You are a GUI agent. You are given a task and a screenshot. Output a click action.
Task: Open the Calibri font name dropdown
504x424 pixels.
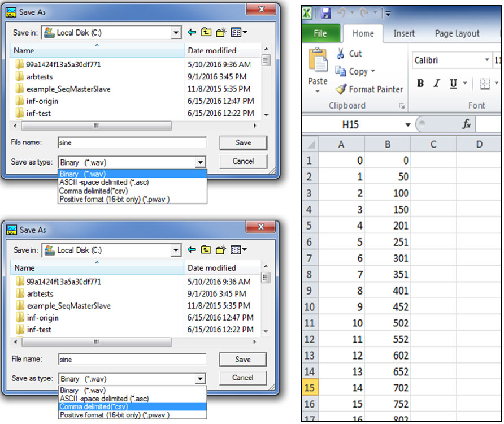point(487,60)
